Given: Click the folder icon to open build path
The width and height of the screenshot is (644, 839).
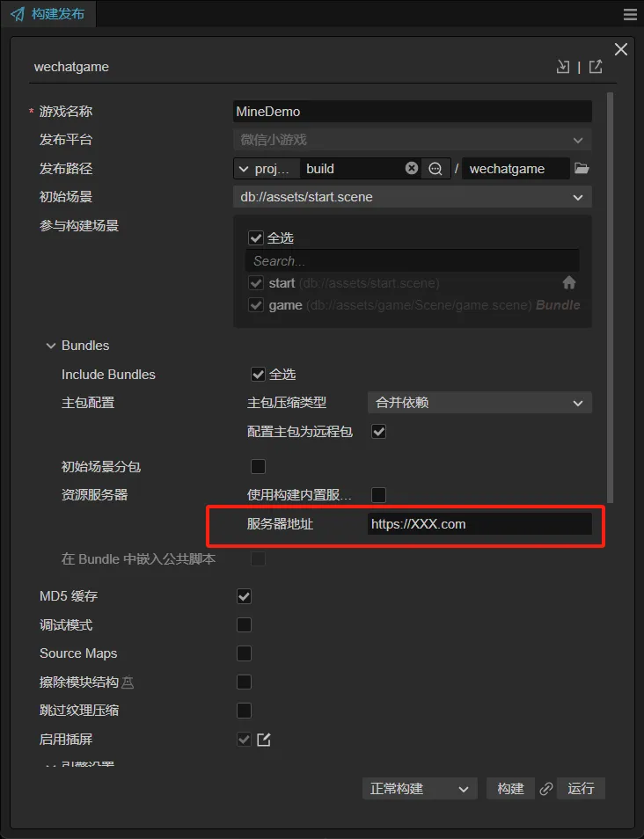Looking at the screenshot, I should 582,169.
